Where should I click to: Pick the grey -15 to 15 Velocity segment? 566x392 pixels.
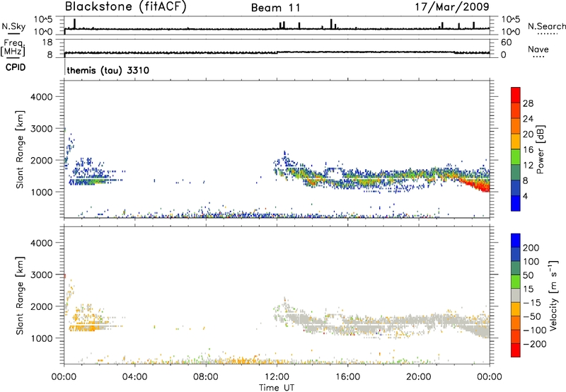point(516,295)
